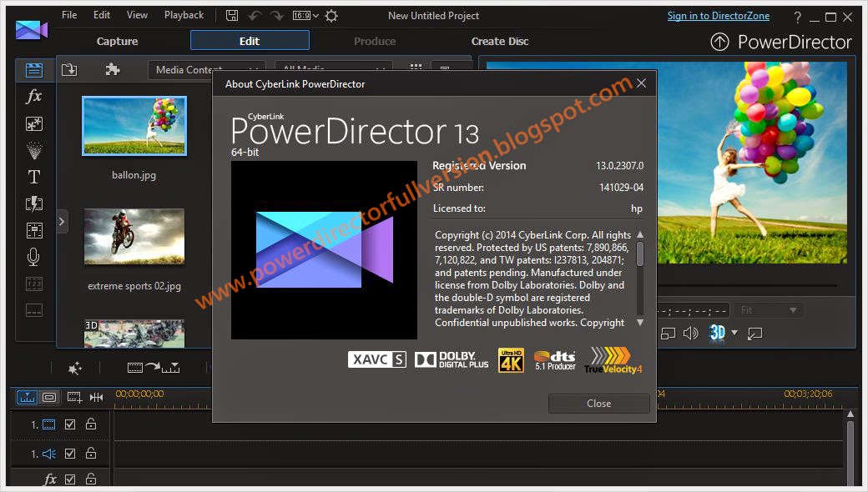Click the timeline view icon

tap(27, 397)
